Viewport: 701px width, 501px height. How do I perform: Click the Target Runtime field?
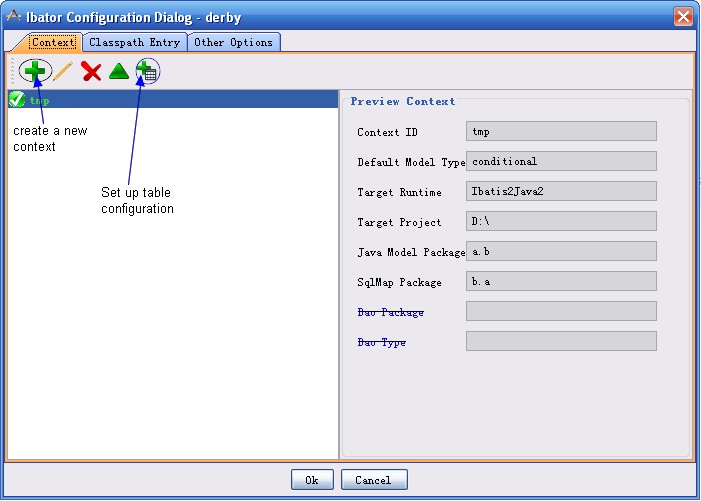click(x=561, y=191)
